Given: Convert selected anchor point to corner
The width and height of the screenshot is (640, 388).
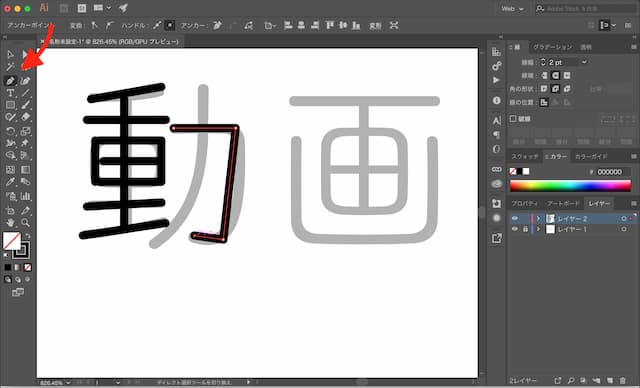Looking at the screenshot, I should [x=94, y=25].
